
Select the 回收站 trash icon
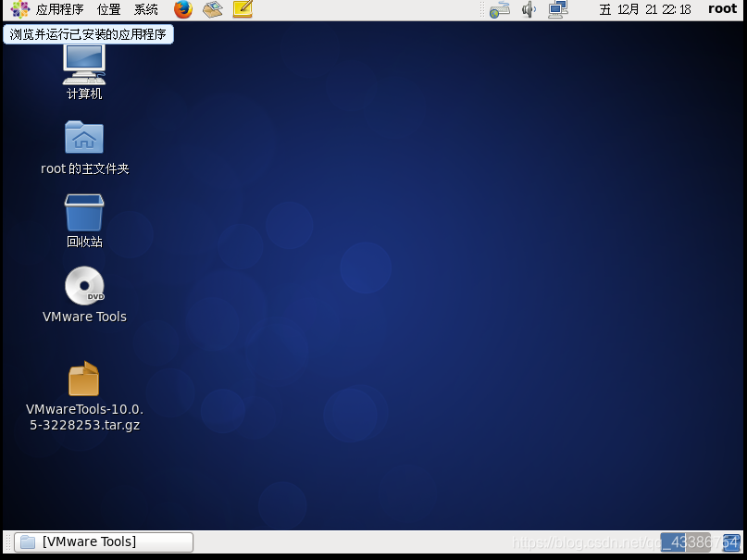tap(84, 212)
